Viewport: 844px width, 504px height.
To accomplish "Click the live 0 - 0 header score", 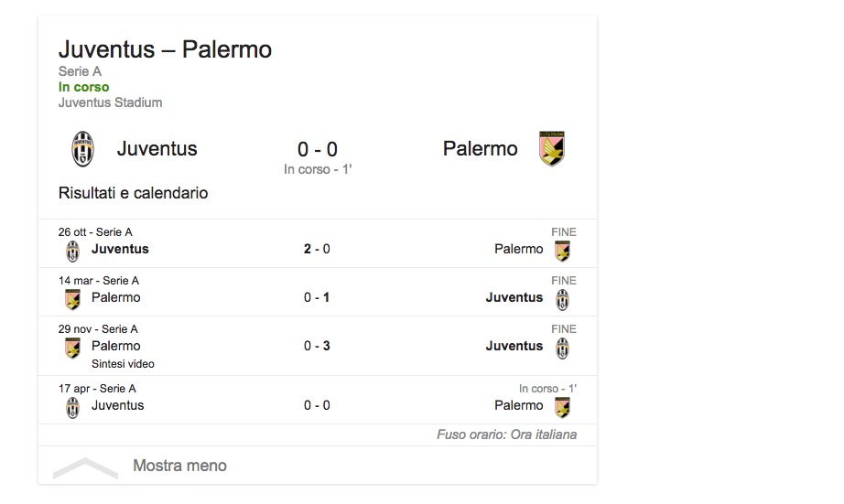I will click(317, 150).
